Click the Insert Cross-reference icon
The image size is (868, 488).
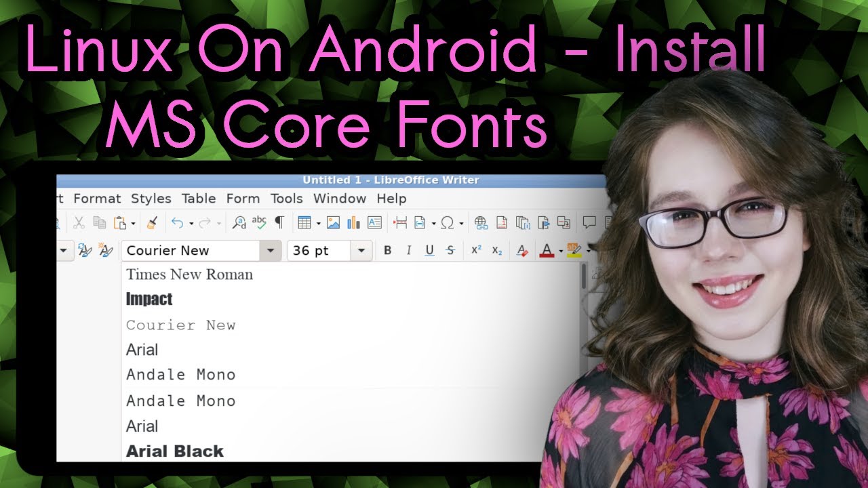click(564, 222)
